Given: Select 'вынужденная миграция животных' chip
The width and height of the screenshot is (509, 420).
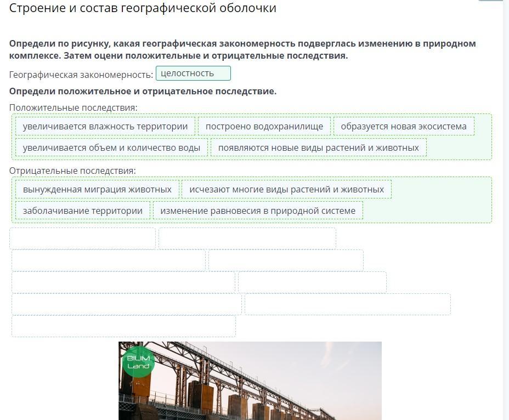Looking at the screenshot, I should coord(97,189).
